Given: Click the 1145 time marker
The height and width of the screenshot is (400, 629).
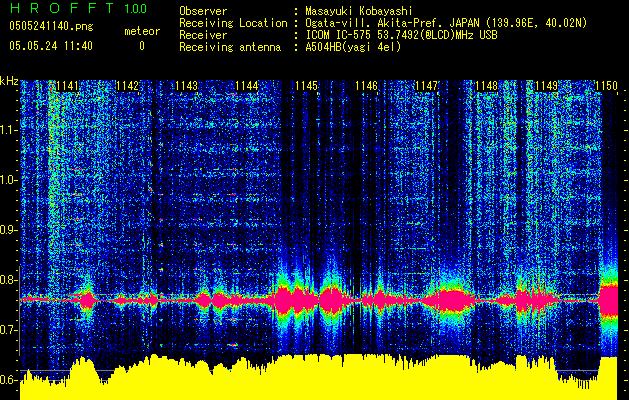Looking at the screenshot, I should (306, 86).
